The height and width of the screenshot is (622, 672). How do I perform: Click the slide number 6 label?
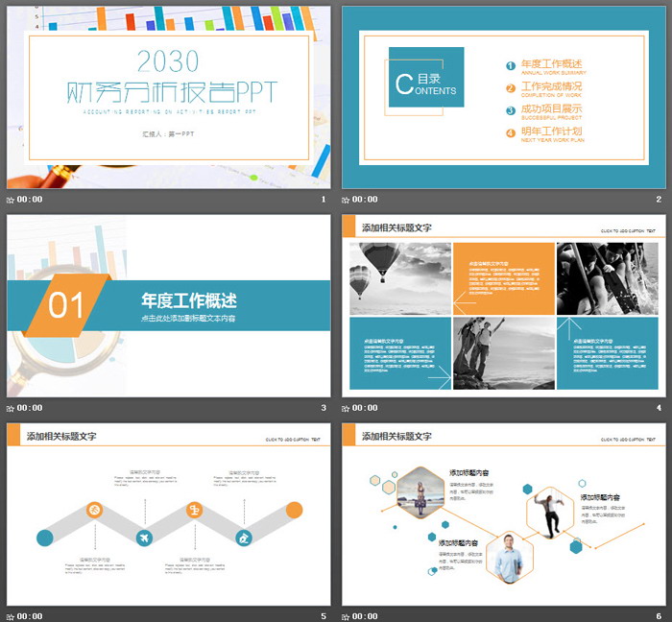click(x=659, y=615)
